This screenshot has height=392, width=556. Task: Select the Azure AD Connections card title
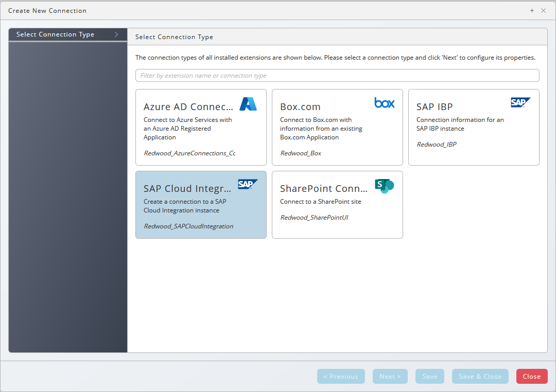(188, 106)
